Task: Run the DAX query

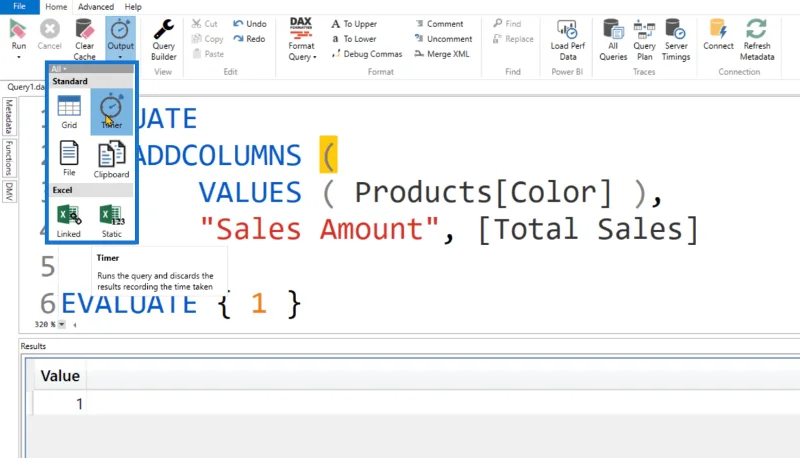Action: 18,35
